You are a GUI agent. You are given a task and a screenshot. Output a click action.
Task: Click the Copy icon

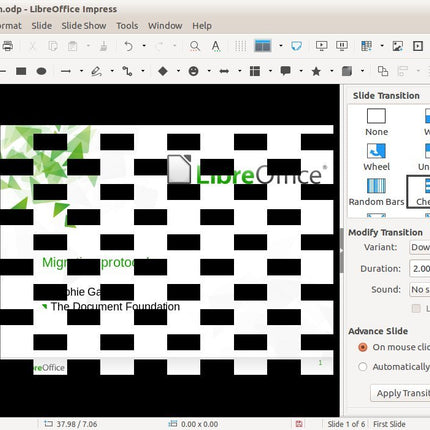tap(53, 46)
